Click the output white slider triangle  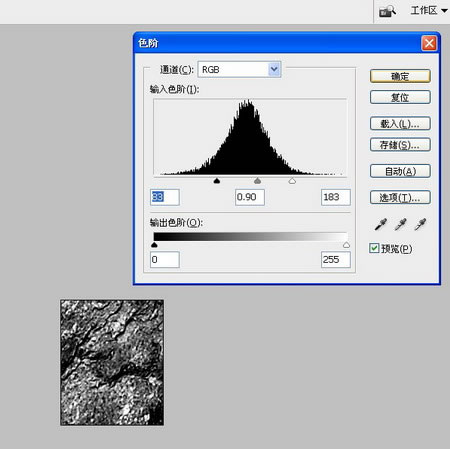[x=346, y=245]
